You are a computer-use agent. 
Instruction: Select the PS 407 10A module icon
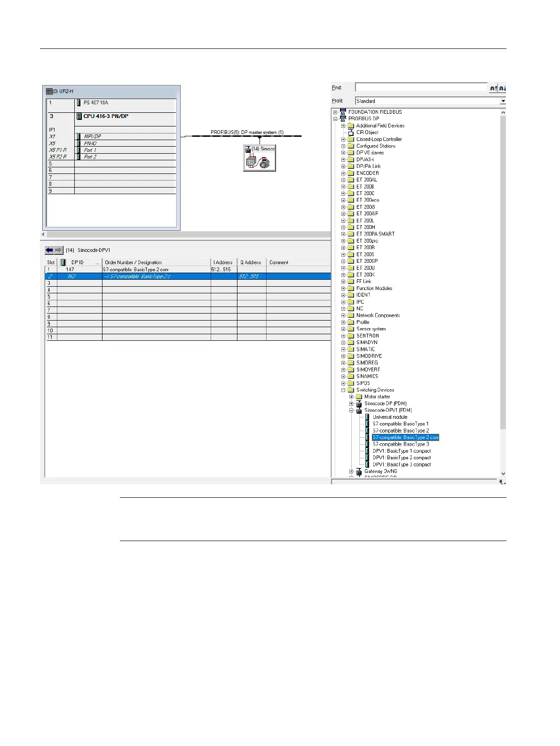point(79,102)
